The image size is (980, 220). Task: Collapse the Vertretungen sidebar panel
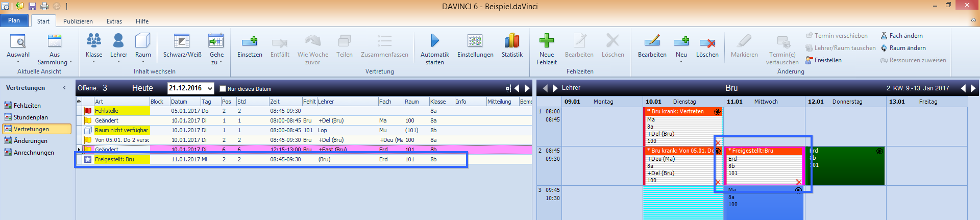click(x=64, y=88)
